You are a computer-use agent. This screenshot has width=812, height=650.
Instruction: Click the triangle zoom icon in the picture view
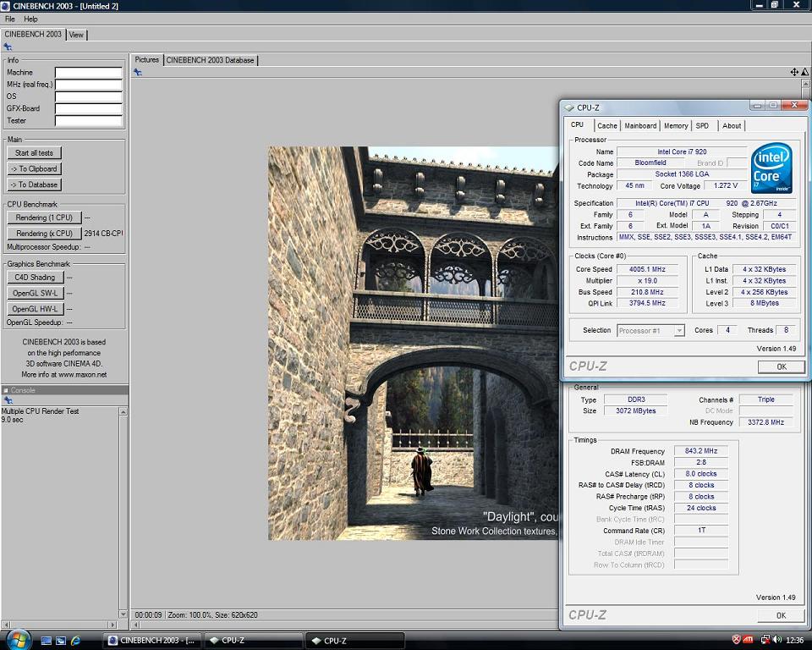(x=804, y=72)
